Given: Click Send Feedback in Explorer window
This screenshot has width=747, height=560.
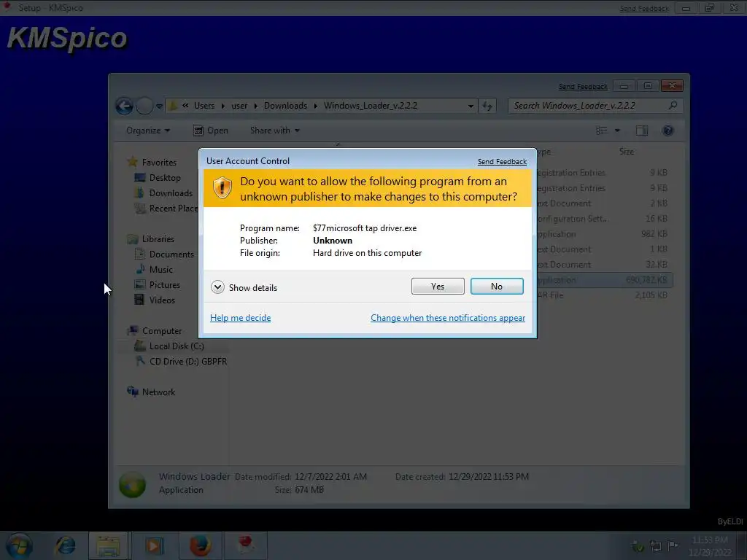Looking at the screenshot, I should pos(583,87).
